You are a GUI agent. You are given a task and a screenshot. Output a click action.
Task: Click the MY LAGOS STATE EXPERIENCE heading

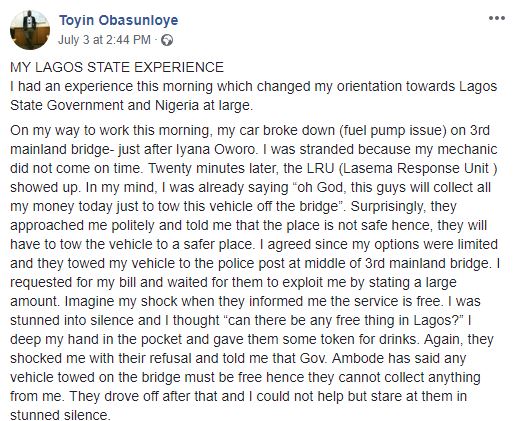coord(117,67)
